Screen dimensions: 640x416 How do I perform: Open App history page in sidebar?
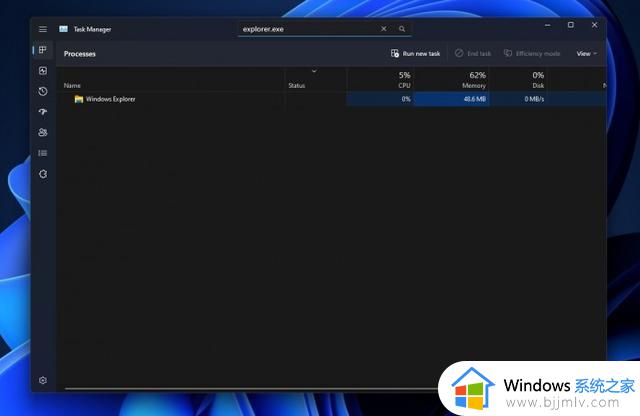pyautogui.click(x=42, y=91)
